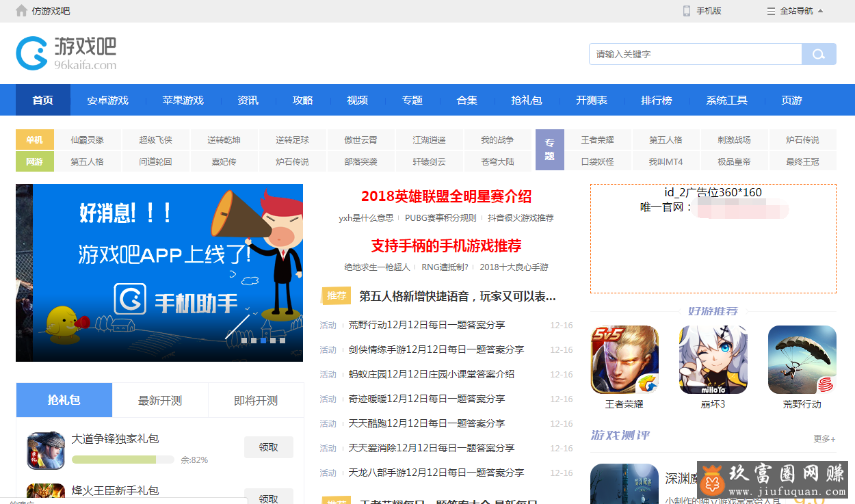
Task: Open the 苍穹大陆 game link
Action: pyautogui.click(x=497, y=161)
